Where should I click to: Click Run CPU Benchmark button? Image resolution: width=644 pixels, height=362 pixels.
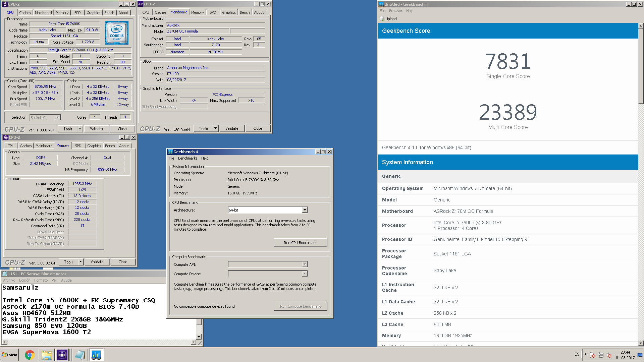300,243
